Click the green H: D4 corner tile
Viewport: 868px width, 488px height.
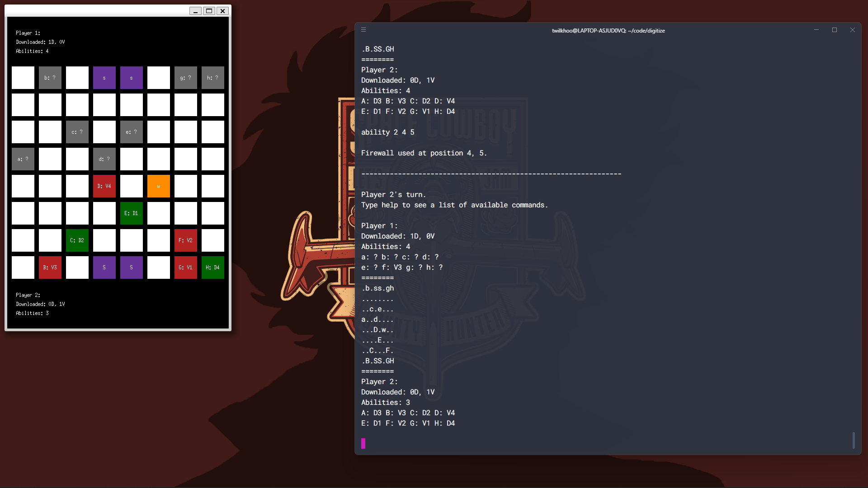[x=213, y=267]
